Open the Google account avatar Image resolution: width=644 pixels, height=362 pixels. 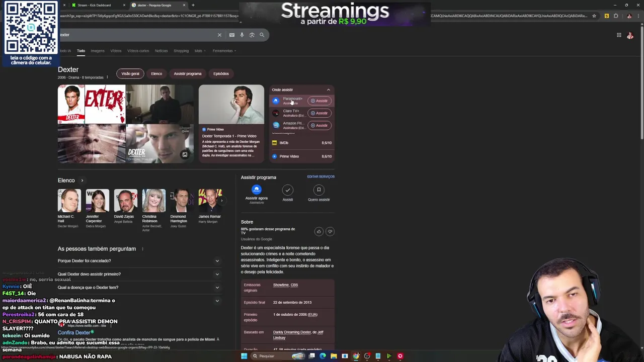tap(630, 35)
